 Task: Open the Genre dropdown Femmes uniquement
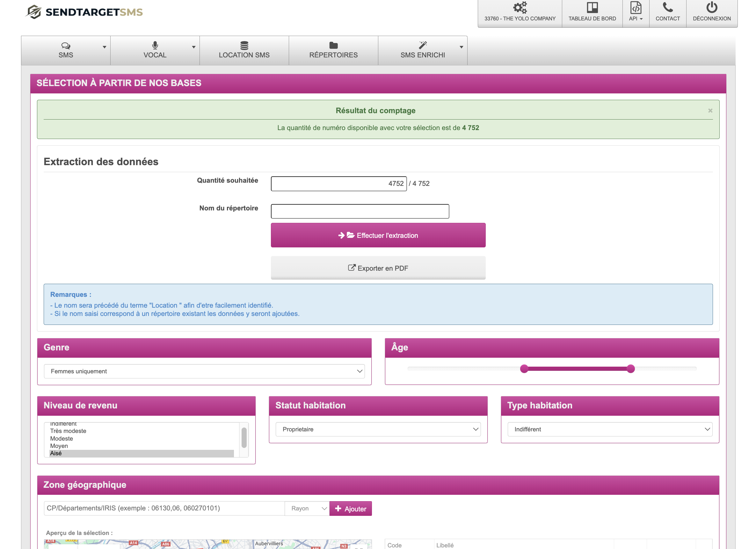(204, 371)
